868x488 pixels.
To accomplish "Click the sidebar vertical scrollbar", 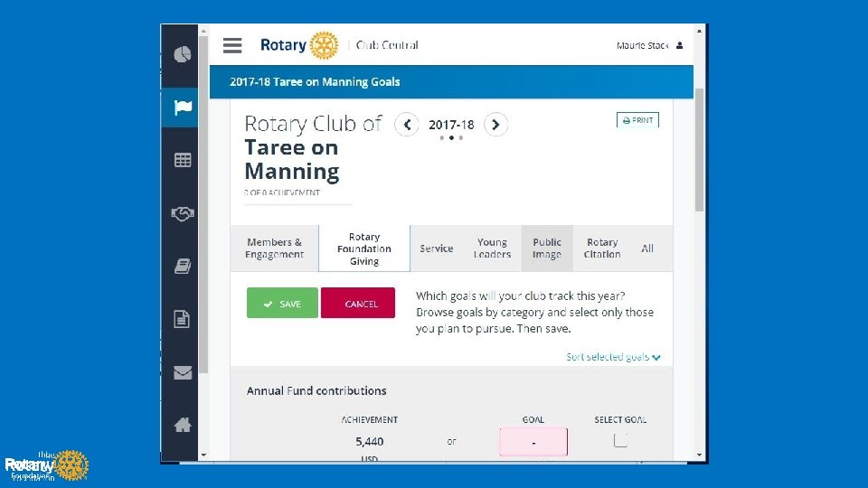I will click(203, 205).
